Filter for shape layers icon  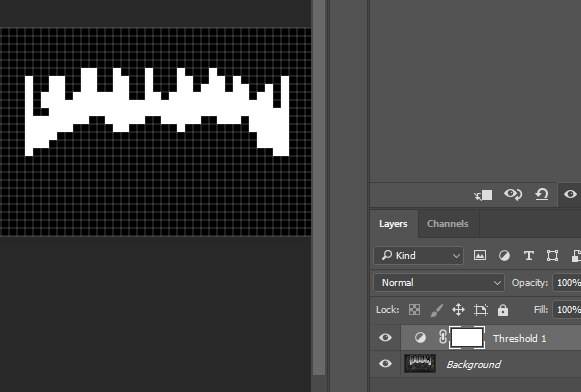(552, 256)
